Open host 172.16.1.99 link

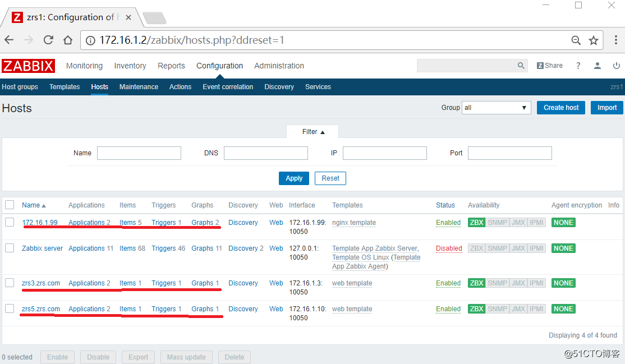(40, 223)
